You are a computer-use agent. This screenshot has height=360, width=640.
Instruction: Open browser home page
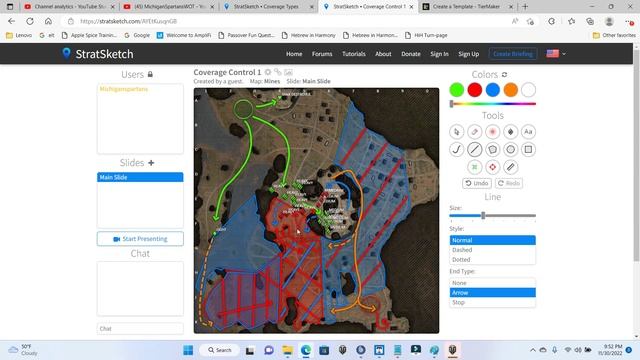pyautogui.click(x=48, y=21)
